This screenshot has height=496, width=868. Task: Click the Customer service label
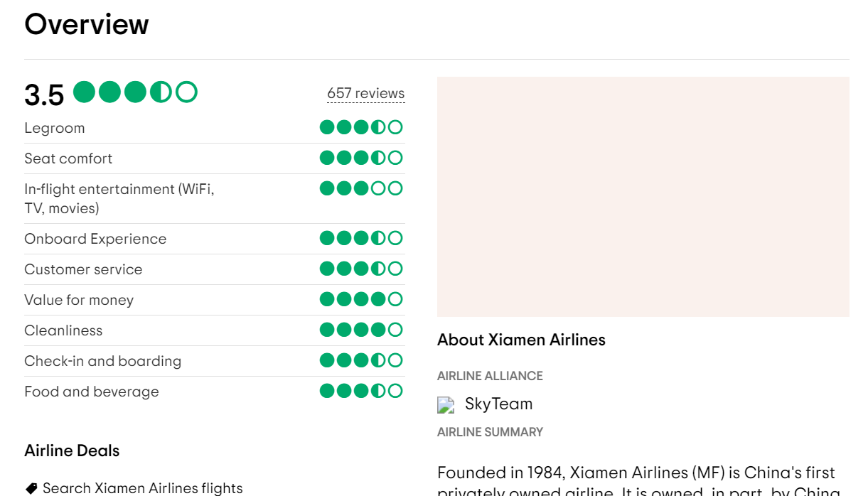tap(83, 269)
